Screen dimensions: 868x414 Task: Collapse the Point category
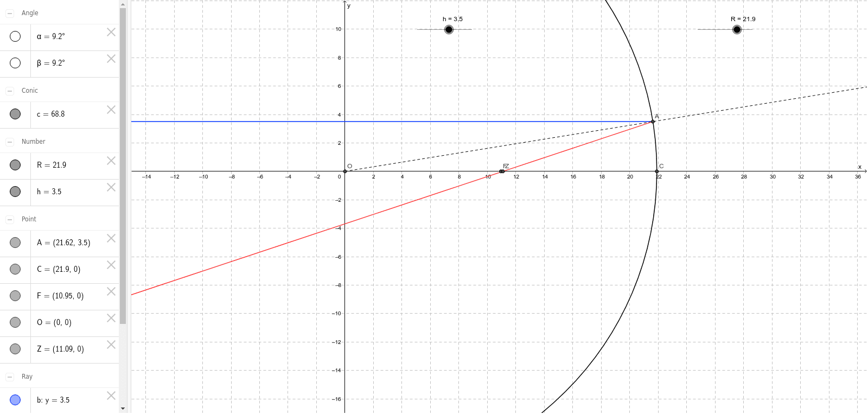tap(10, 219)
